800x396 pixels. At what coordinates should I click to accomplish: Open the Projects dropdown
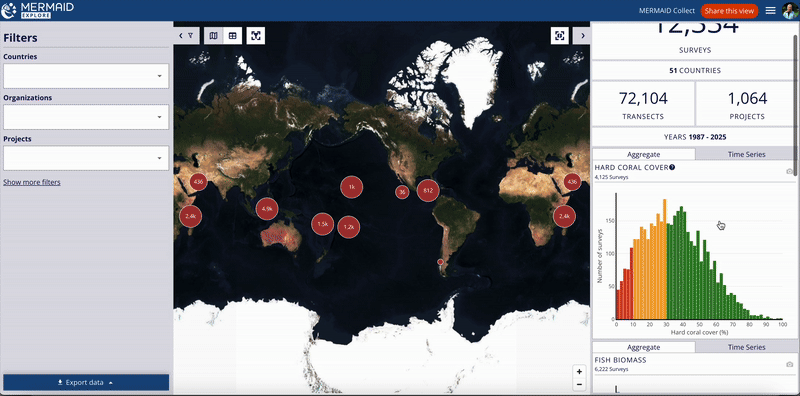click(86, 158)
